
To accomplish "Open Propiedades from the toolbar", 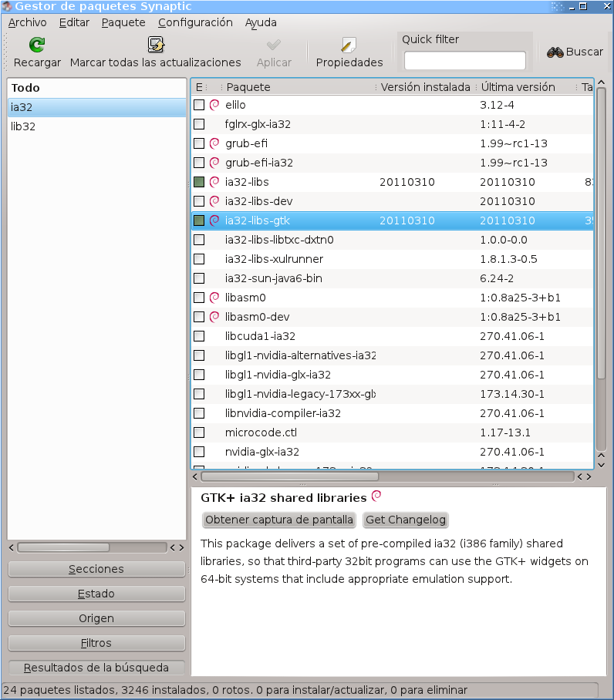I will click(349, 52).
